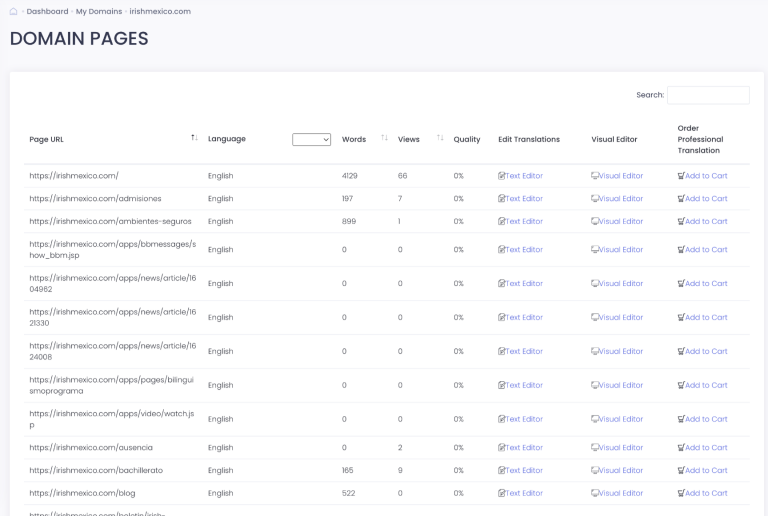
Task: Add ausencia page to cart
Action: point(702,447)
